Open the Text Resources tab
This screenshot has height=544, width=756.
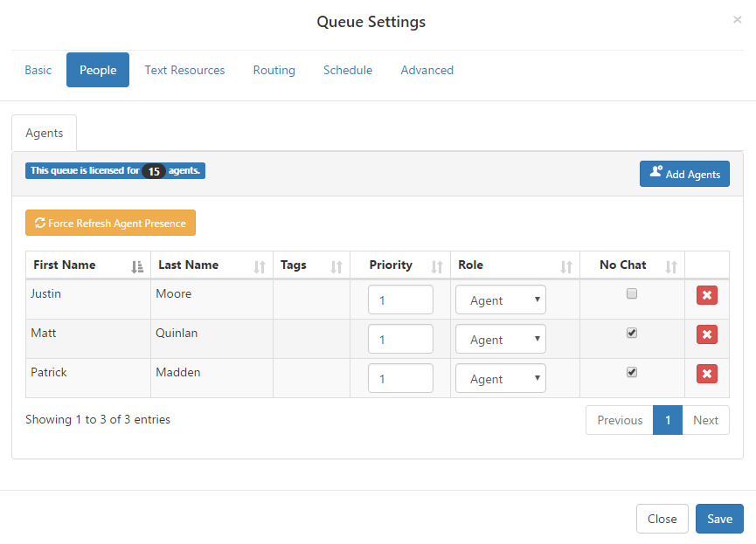(x=184, y=70)
